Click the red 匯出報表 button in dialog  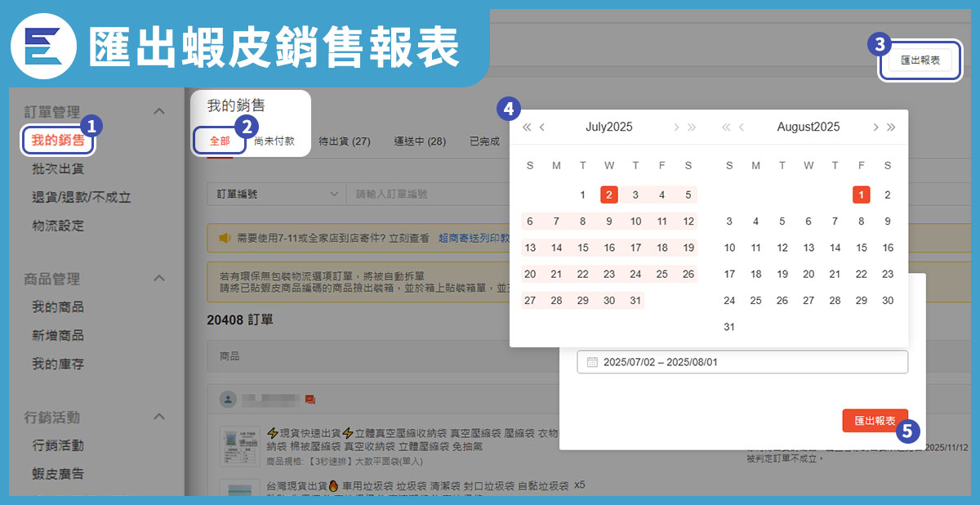pos(875,421)
